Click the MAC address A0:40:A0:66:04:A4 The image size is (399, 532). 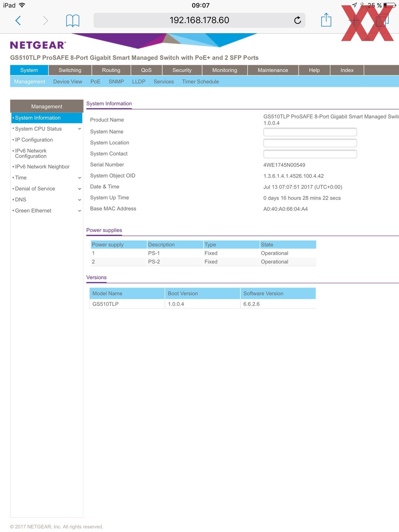click(x=285, y=209)
